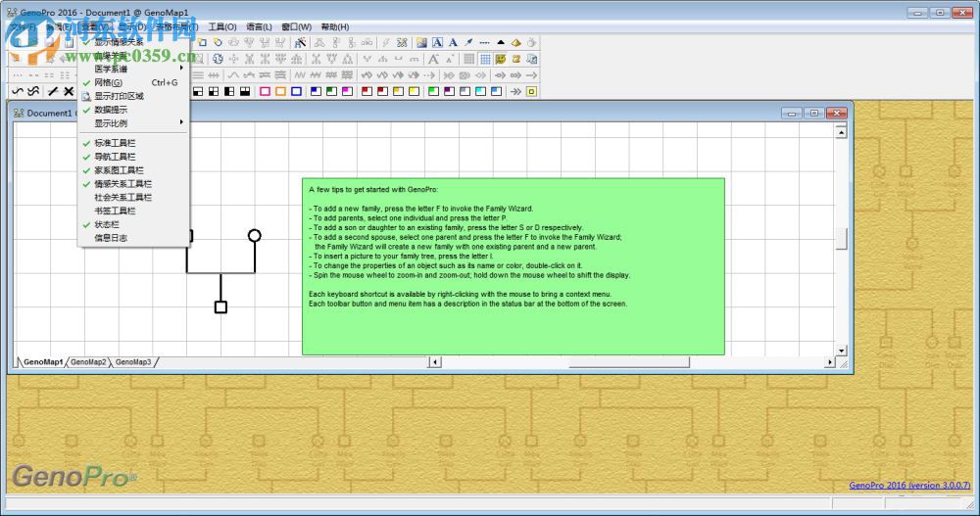Open GenoPro 2016 version 3.0.0.7 link
Screen dimensions: 980x516
(909, 486)
